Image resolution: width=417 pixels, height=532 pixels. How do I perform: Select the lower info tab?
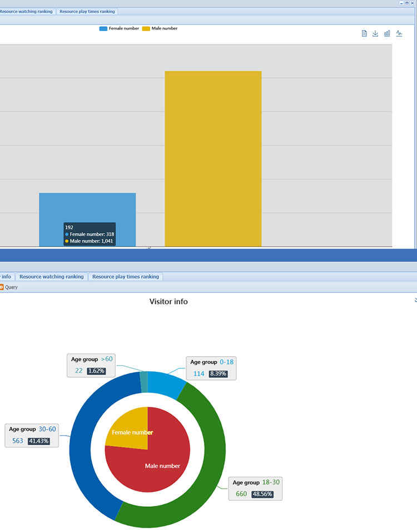7,277
